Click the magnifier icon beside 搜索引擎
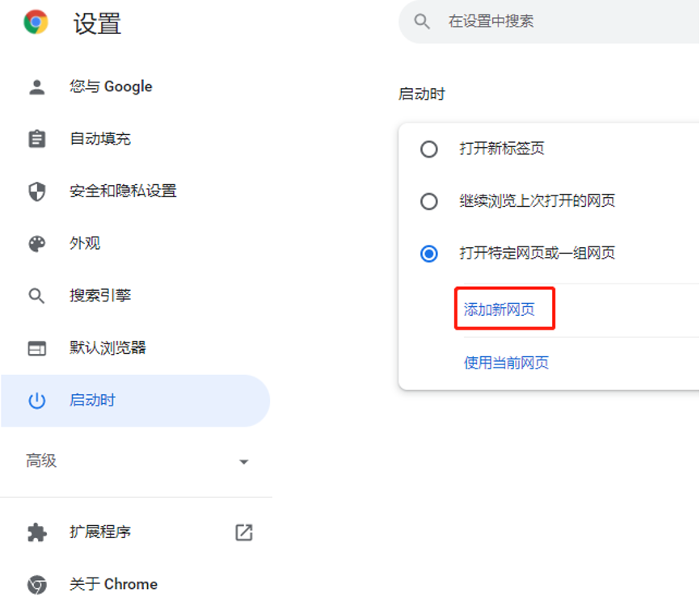 point(37,296)
